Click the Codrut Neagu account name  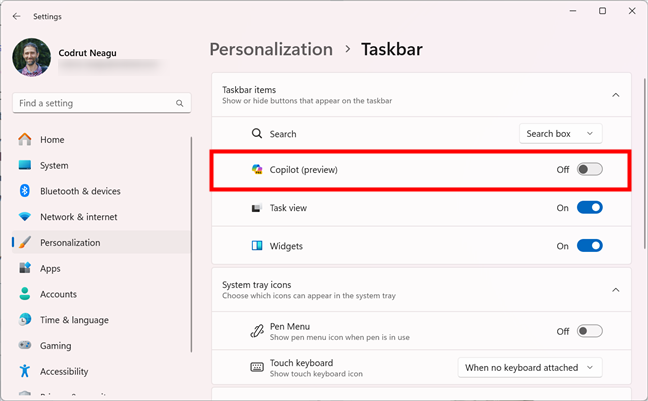tap(87, 53)
